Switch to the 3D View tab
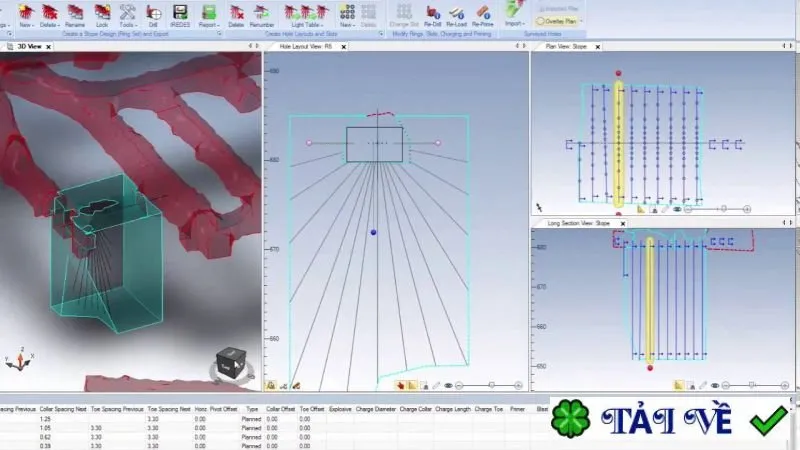Screen dimensions: 800x450 pyautogui.click(x=29, y=46)
